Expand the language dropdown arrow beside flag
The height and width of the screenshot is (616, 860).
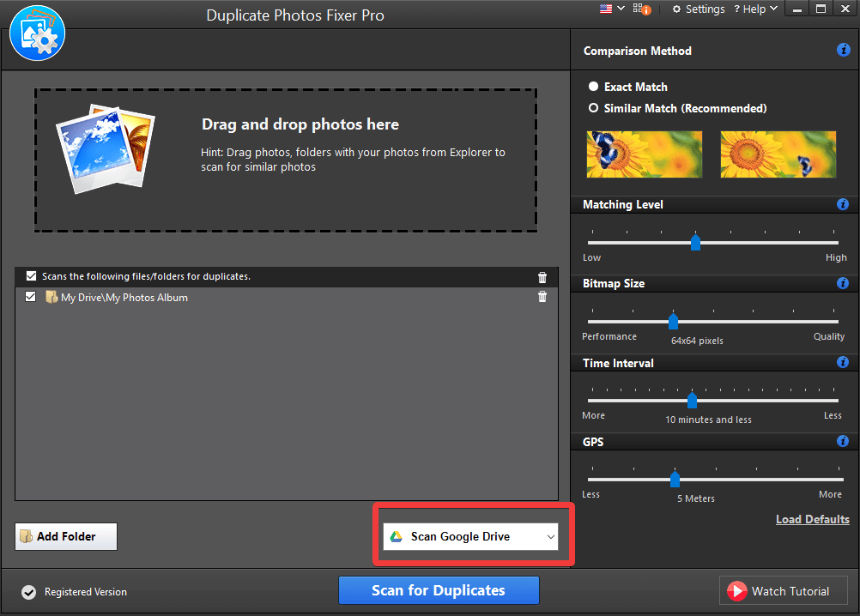pos(621,9)
